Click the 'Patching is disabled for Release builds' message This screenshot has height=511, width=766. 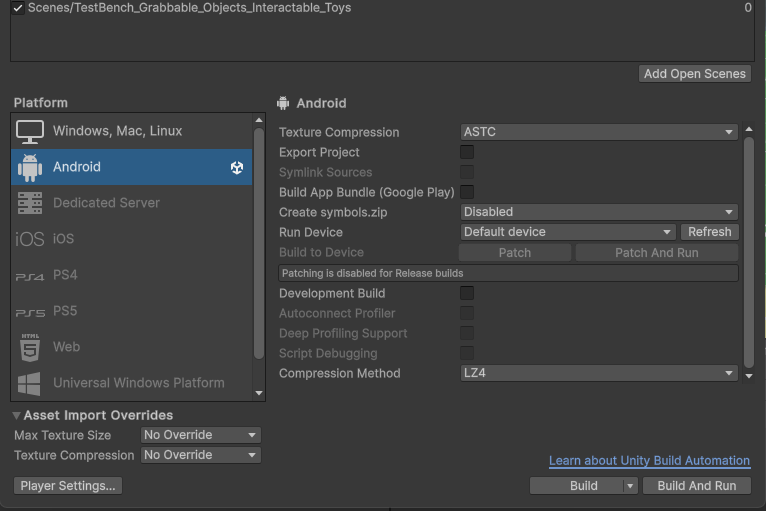(508, 273)
